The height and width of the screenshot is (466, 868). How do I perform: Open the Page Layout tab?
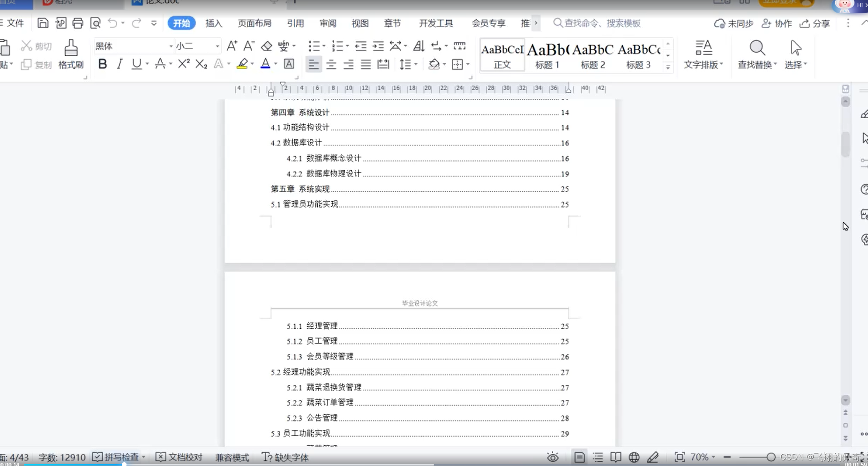pos(254,23)
